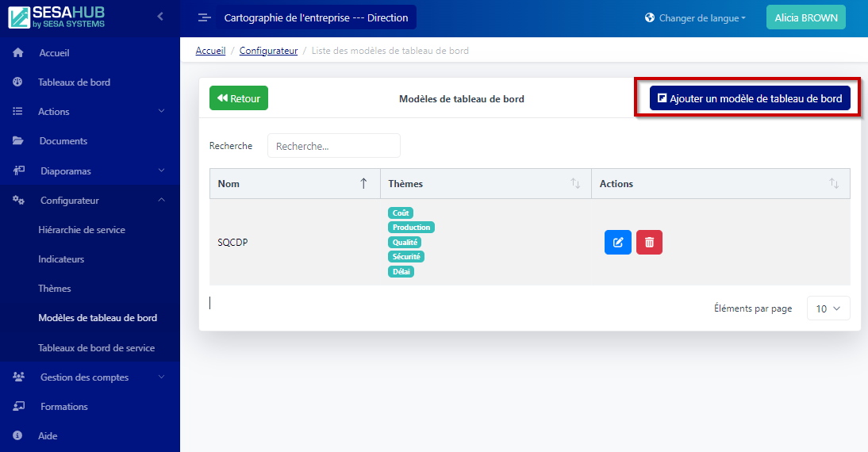Select Thèmes submenu item in sidebar
868x452 pixels.
54,288
